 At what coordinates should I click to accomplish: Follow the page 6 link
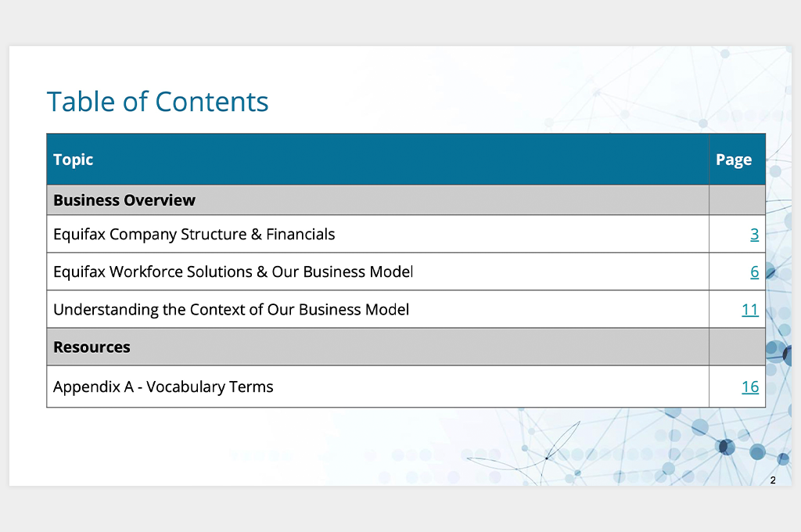click(x=754, y=272)
